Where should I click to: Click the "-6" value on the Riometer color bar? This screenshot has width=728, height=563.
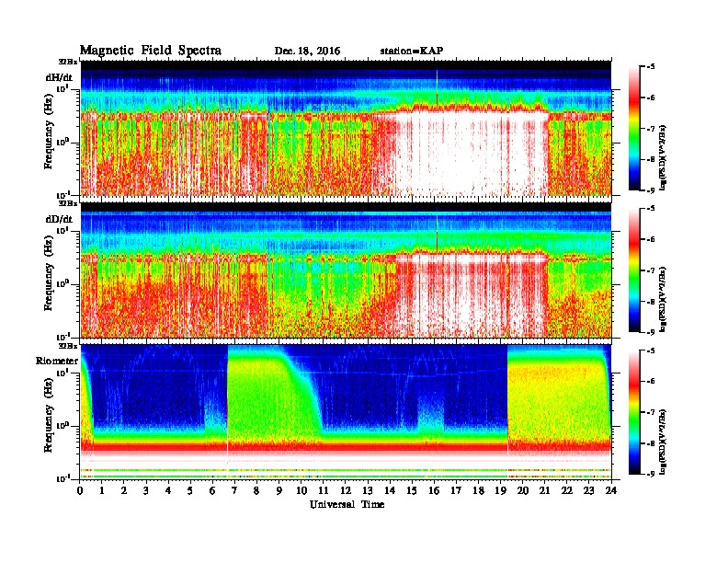click(650, 381)
